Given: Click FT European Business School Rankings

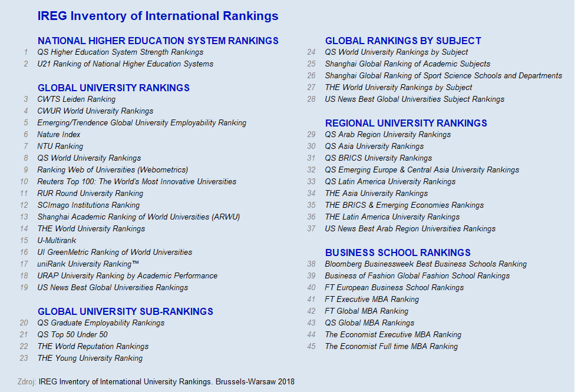Looking at the screenshot, I should point(394,288).
